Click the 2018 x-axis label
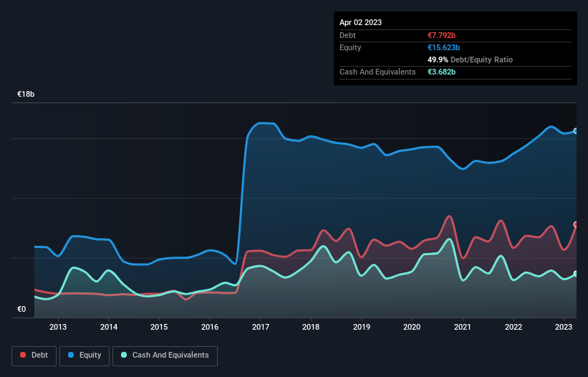The height and width of the screenshot is (377, 588). pos(311,327)
